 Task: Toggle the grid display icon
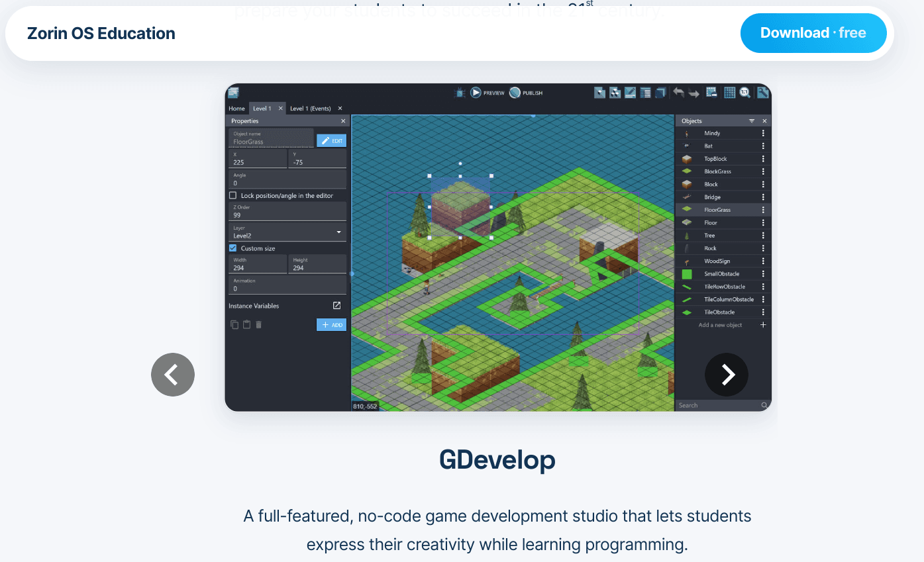point(729,93)
